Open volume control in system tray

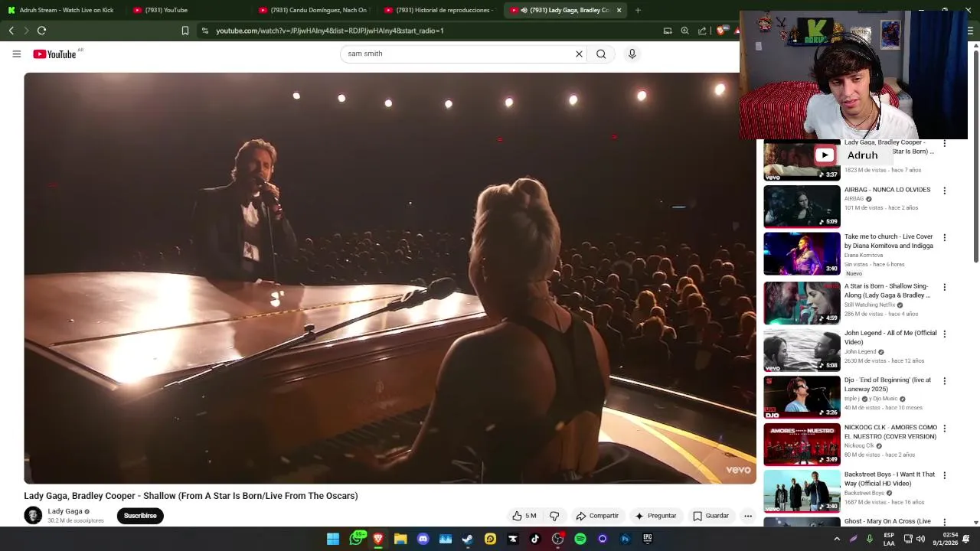921,539
